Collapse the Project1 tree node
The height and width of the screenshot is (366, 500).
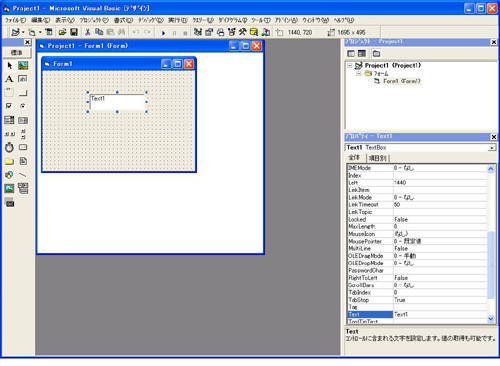coord(350,66)
